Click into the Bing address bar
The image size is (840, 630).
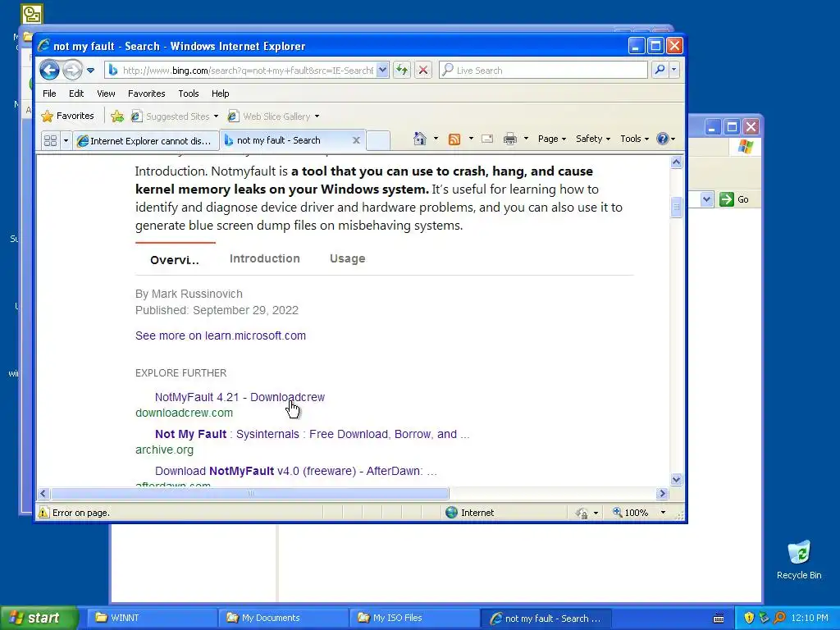pos(247,71)
